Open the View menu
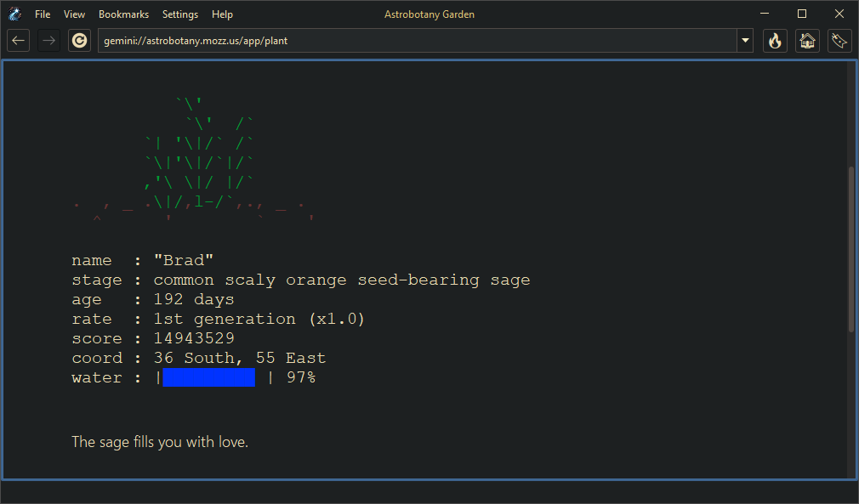Image resolution: width=859 pixels, height=504 pixels. pos(74,14)
